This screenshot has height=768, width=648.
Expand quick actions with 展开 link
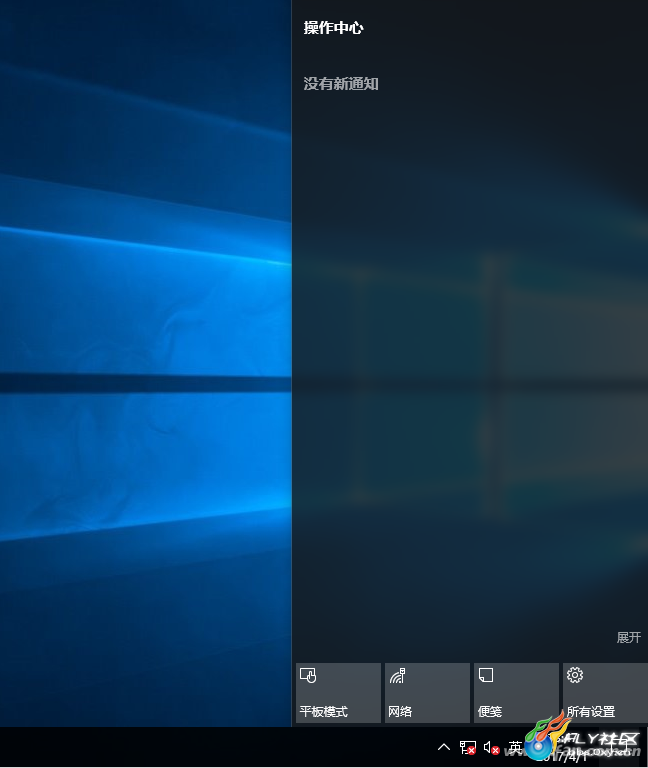pyautogui.click(x=628, y=637)
